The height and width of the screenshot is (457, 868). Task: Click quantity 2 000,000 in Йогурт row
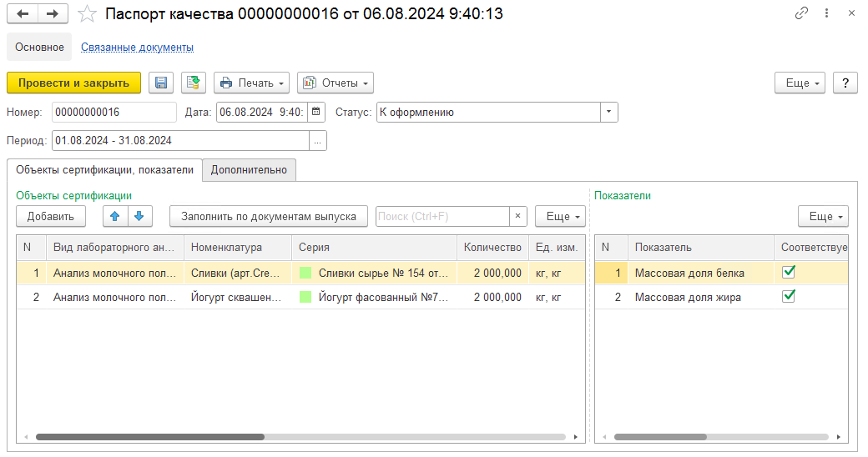point(492,297)
